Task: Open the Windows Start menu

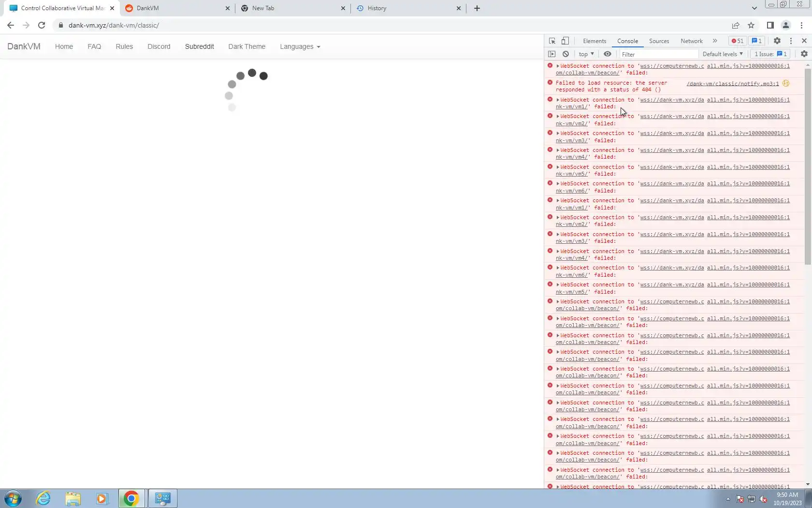Action: pos(13,498)
